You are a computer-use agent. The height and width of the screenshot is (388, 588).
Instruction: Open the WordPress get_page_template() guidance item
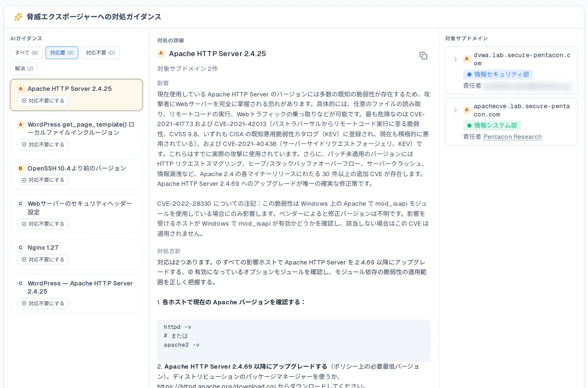tap(76, 135)
